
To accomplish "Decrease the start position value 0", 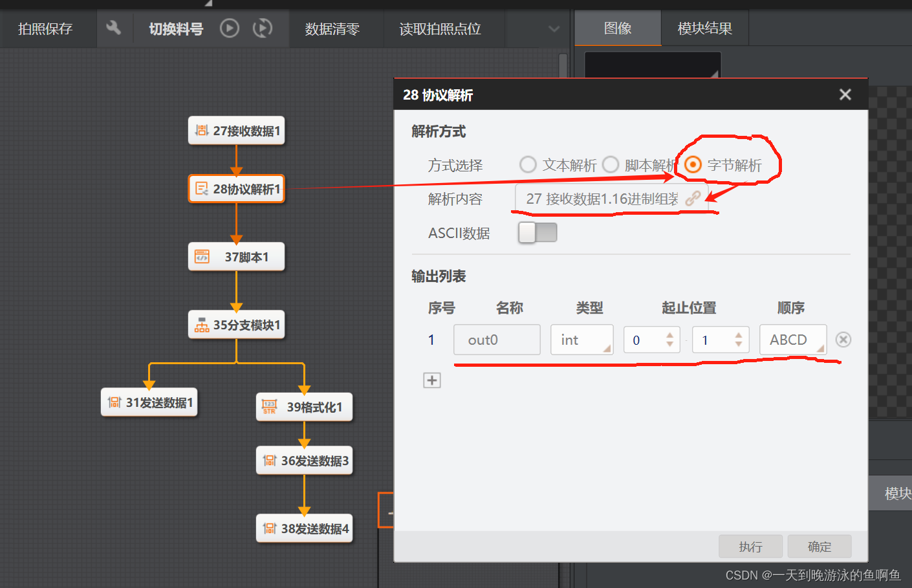I will (x=669, y=344).
